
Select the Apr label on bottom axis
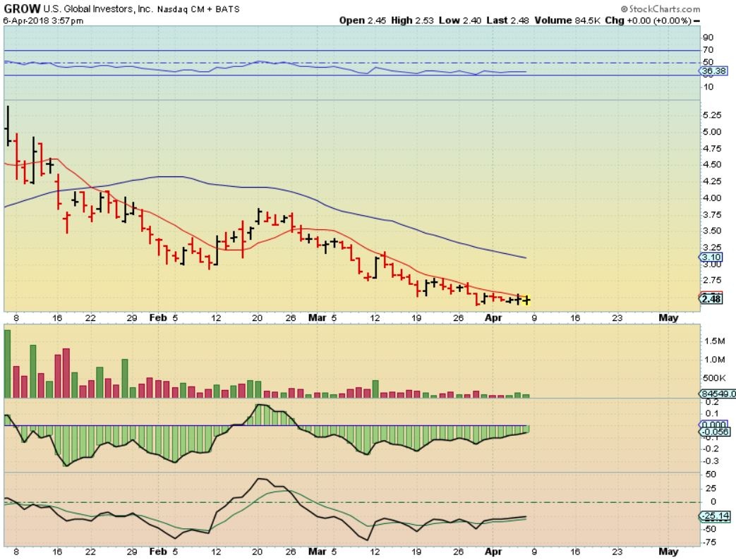tap(494, 550)
